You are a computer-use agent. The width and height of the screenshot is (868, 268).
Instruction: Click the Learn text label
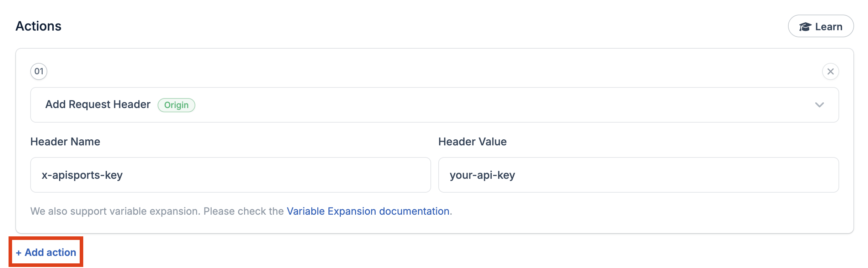(829, 27)
